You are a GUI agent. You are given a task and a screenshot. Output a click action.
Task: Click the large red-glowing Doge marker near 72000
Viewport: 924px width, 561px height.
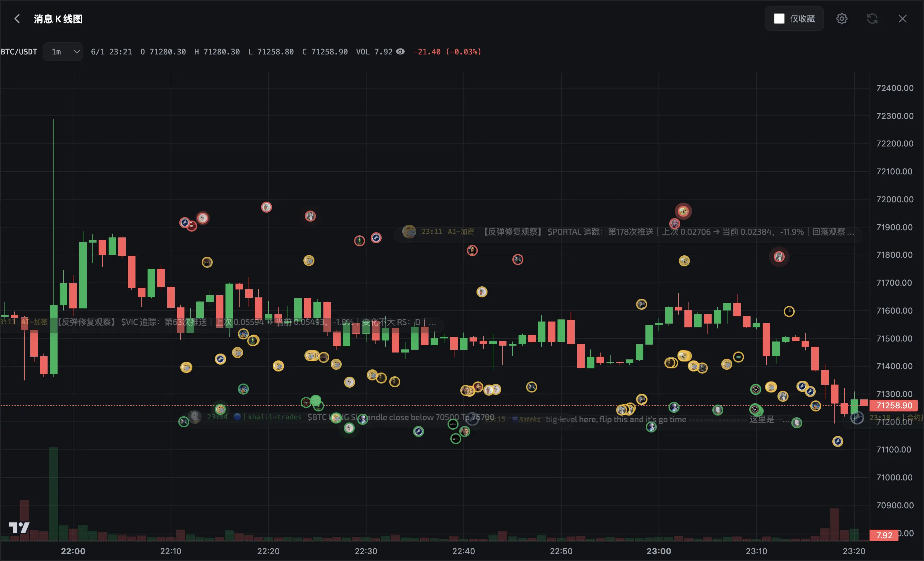(x=683, y=211)
